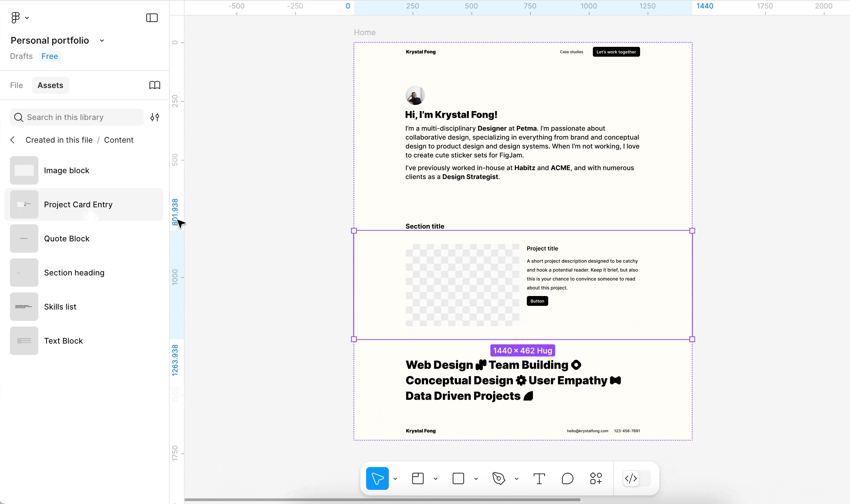
Task: Open the Actions resources tool
Action: [596, 478]
